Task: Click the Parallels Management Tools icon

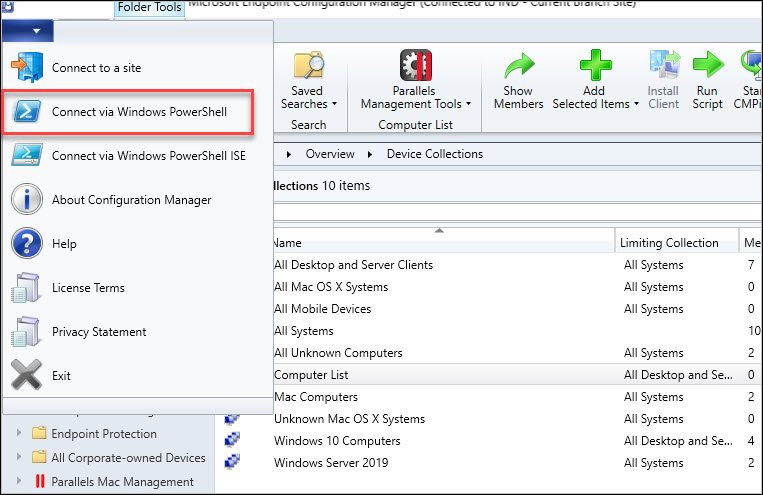Action: click(416, 65)
